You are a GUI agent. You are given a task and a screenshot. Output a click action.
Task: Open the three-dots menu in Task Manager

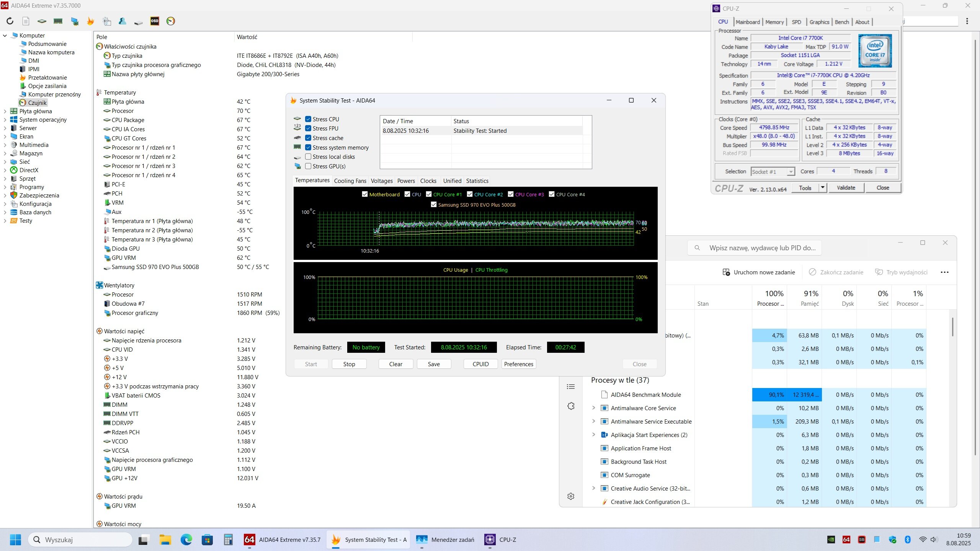click(x=944, y=272)
